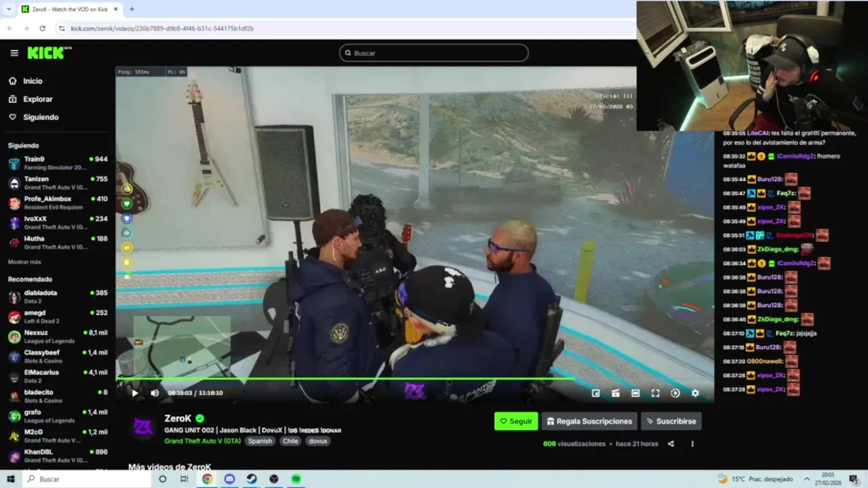This screenshot has height=488, width=868.
Task: Close the ZeroK VOD browser tab
Action: [115, 9]
